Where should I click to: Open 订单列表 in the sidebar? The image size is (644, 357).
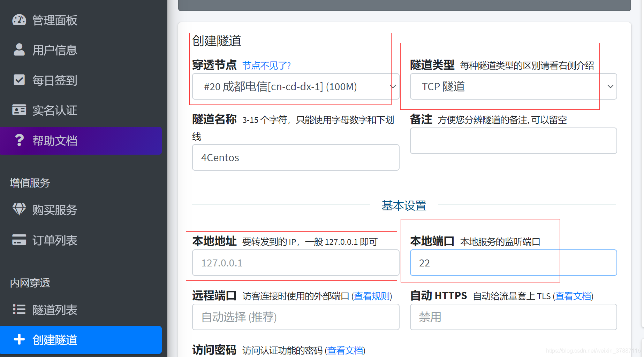[81, 240]
